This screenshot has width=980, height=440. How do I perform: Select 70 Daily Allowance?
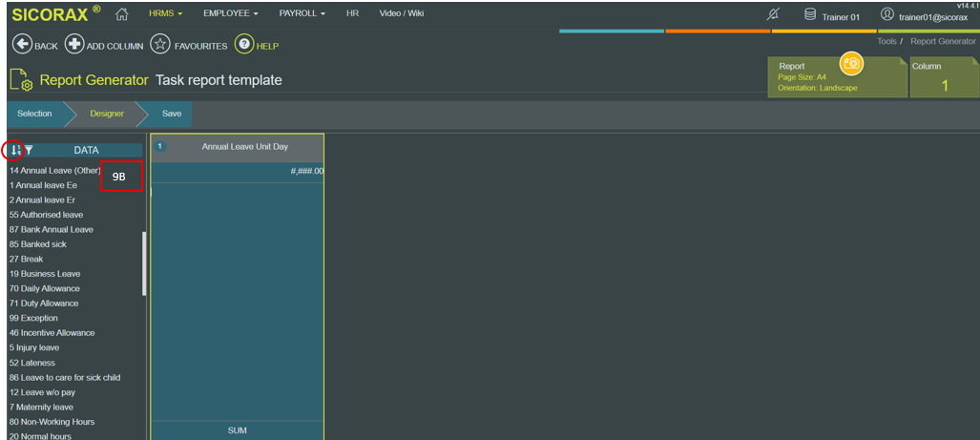45,289
